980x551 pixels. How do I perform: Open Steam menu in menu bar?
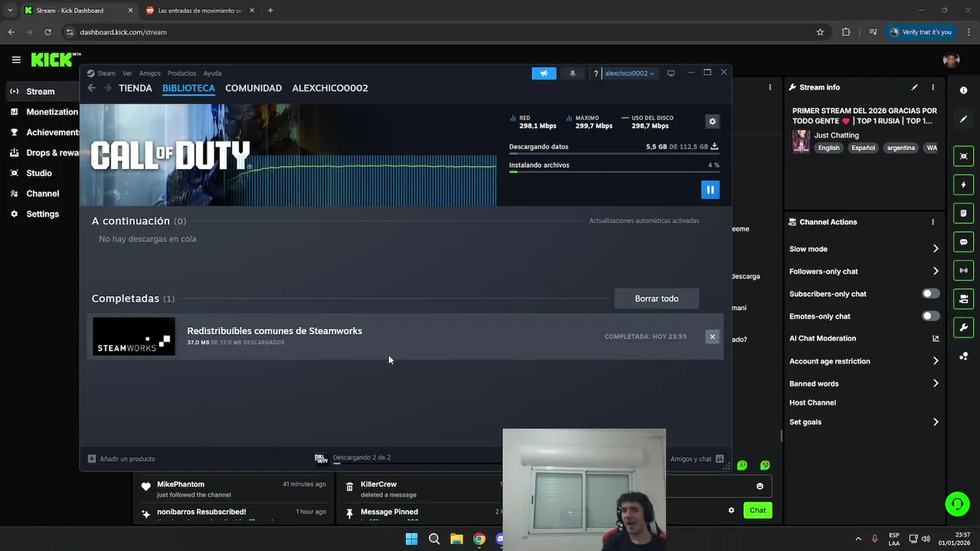[101, 73]
